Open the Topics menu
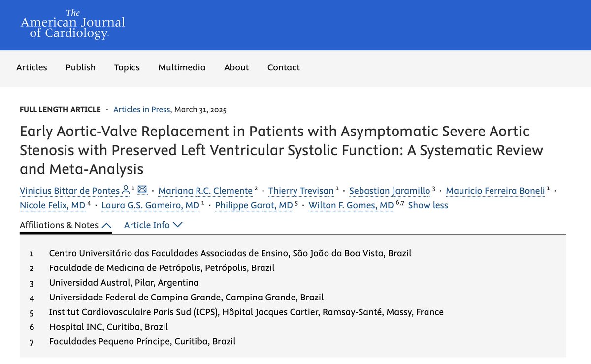The height and width of the screenshot is (364, 591). 127,67
